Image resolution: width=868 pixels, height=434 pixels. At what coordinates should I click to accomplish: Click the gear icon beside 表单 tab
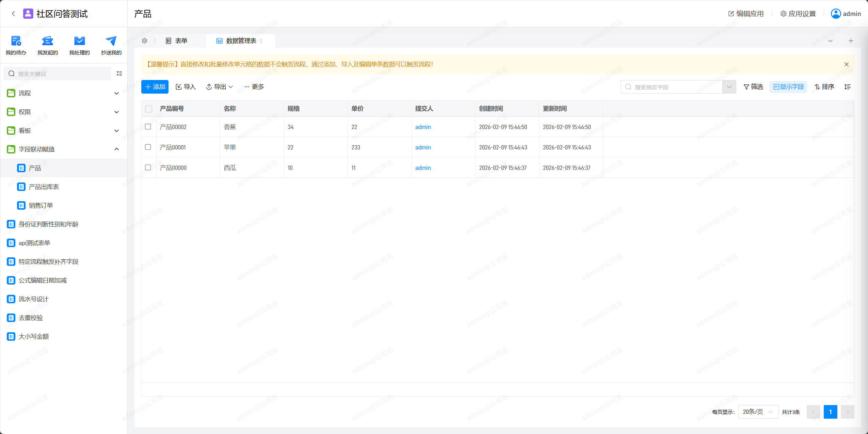coord(145,41)
